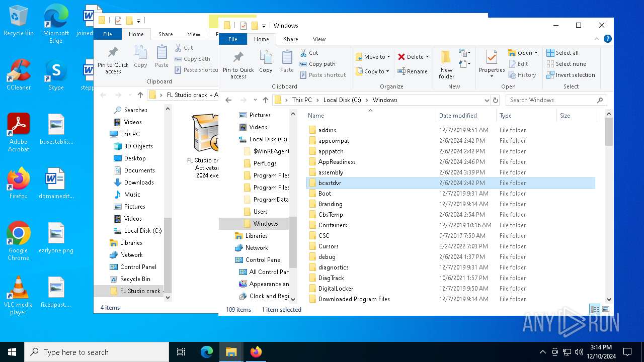Viewport: 644px width, 362px height.
Task: Open the Open dropdown in ribbon
Action: coord(523,53)
